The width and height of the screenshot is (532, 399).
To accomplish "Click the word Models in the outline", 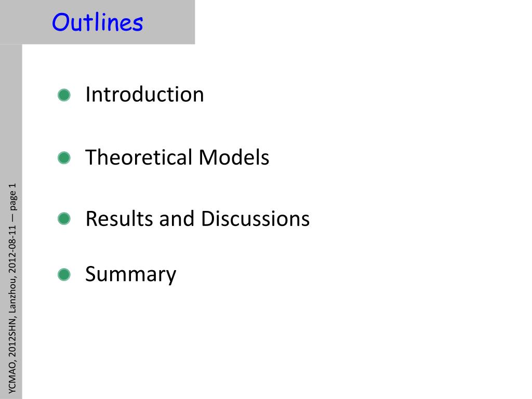I will [x=234, y=157].
